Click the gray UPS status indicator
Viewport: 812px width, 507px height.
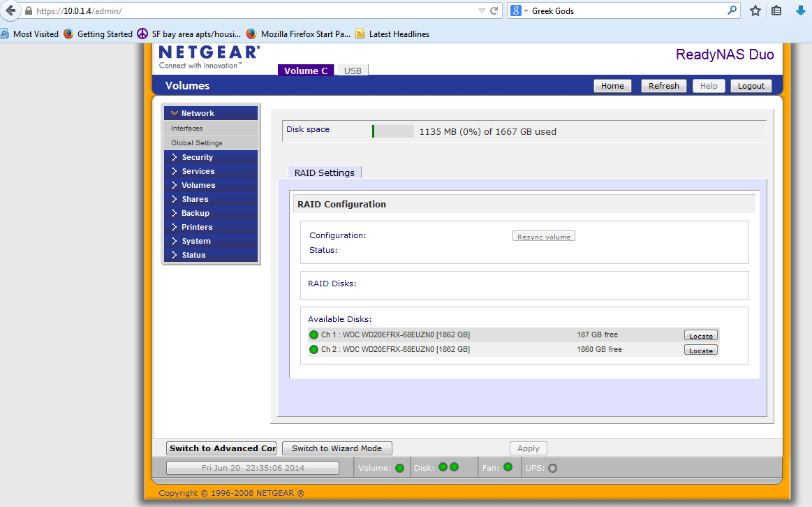point(552,468)
